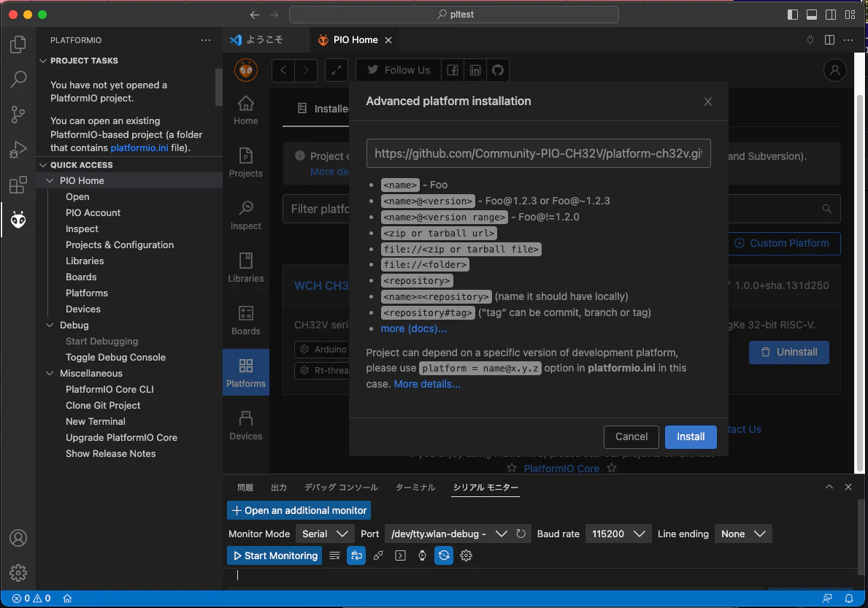868x608 pixels.
Task: Cancel the advanced platform installation
Action: click(631, 437)
